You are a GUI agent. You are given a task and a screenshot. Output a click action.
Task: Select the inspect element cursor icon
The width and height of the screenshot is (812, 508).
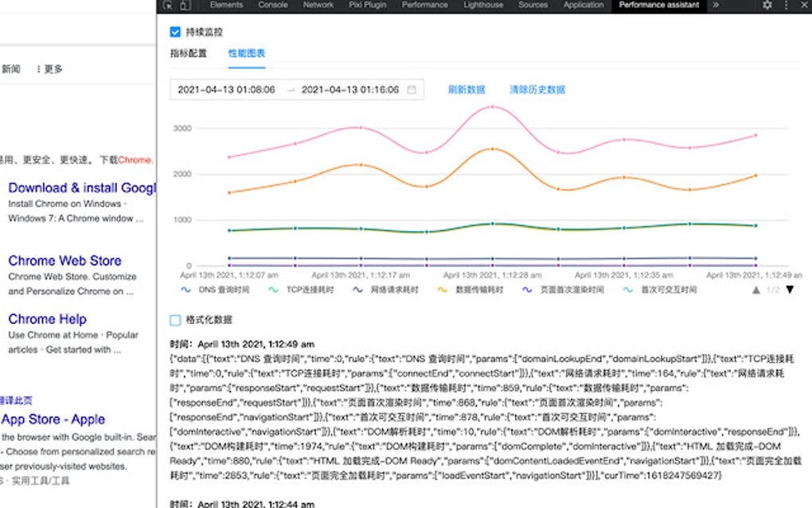(x=168, y=5)
